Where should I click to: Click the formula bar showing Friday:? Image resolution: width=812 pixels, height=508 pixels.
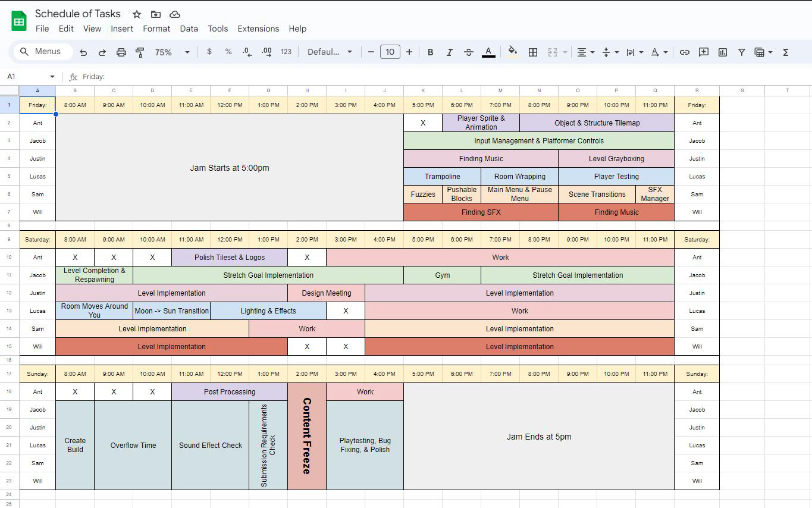click(446, 77)
